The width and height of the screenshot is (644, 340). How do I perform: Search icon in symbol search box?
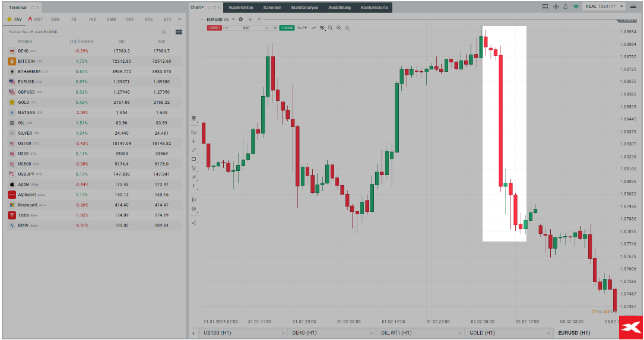(x=164, y=32)
